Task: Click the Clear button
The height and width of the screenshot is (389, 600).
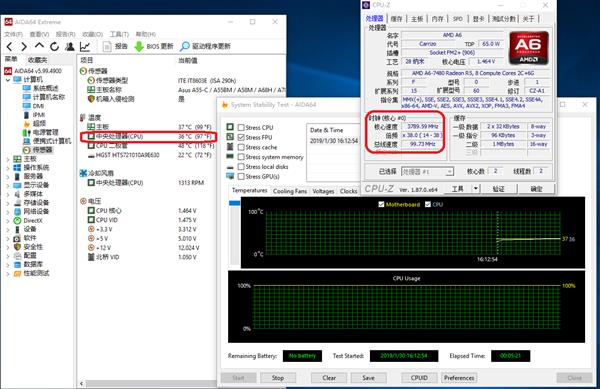Action: [x=329, y=378]
